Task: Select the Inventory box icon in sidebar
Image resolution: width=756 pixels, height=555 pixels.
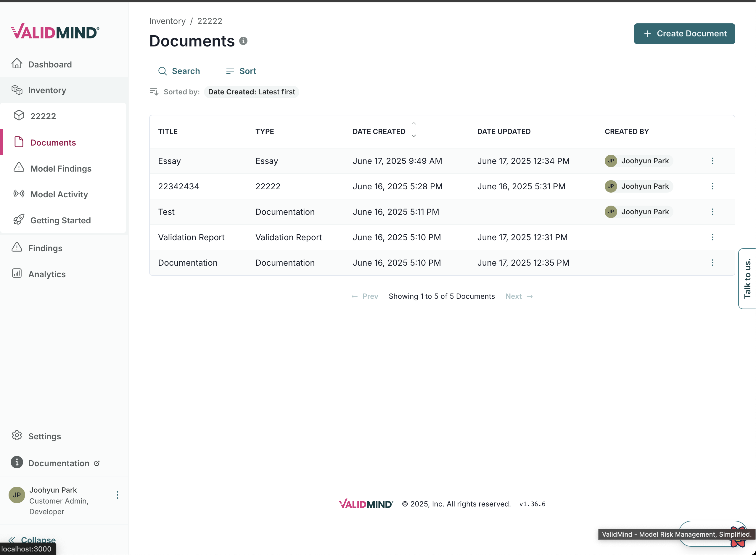Action: [x=18, y=90]
